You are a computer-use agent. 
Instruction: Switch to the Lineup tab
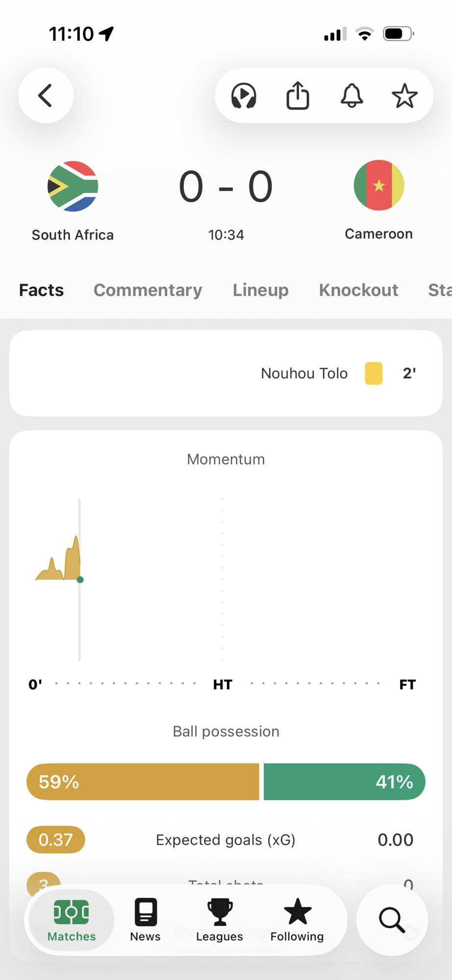pyautogui.click(x=260, y=290)
